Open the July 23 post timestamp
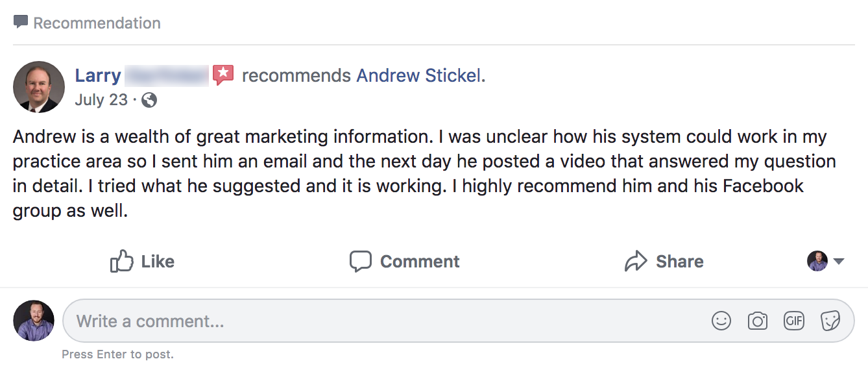868x370 pixels. [101, 100]
